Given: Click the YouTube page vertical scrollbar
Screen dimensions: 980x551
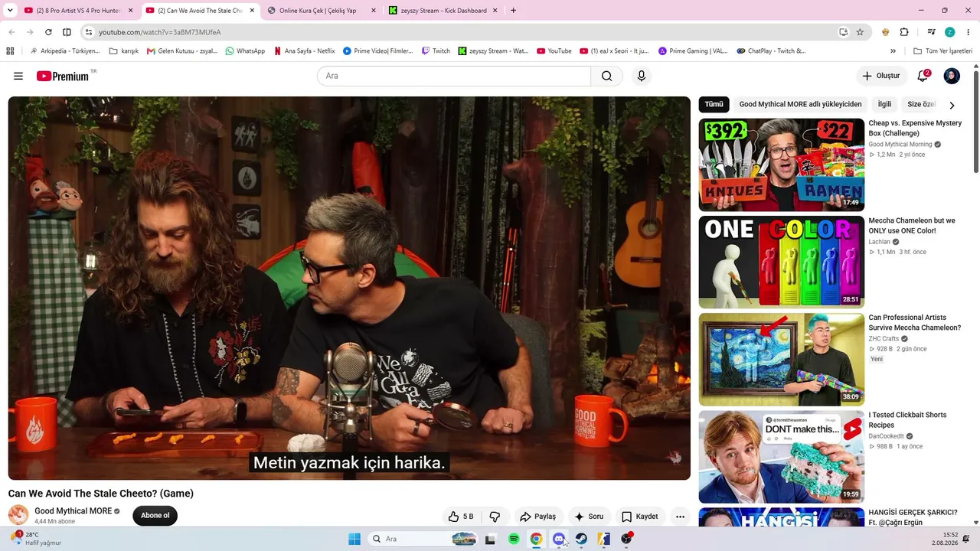Looking at the screenshot, I should [x=975, y=122].
